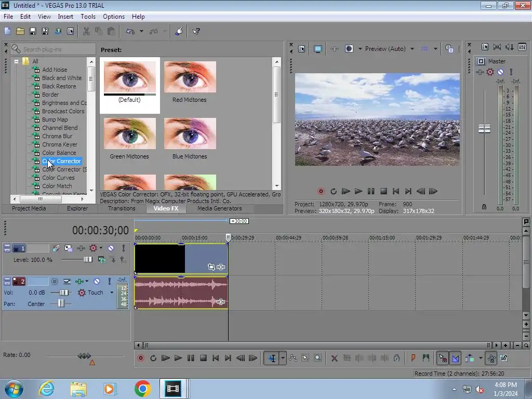Switch to the Project Media tab
Viewport: 532px width, 399px height.
click(29, 208)
